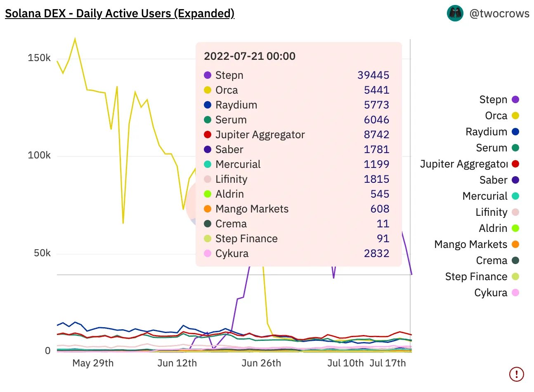This screenshot has width=534, height=392.
Task: Click the Orca value 5441 in tooltip
Action: 376,90
